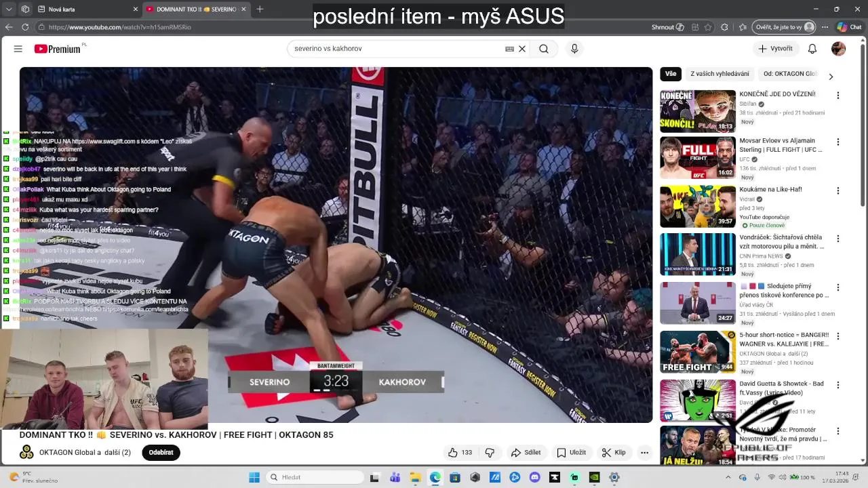This screenshot has height=488, width=868.
Task: Select the 'Od: OKTAGON Glob' filter chip
Action: [x=790, y=74]
